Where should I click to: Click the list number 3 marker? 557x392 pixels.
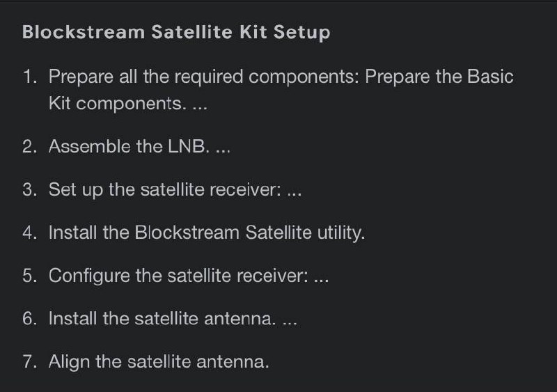[x=30, y=189]
